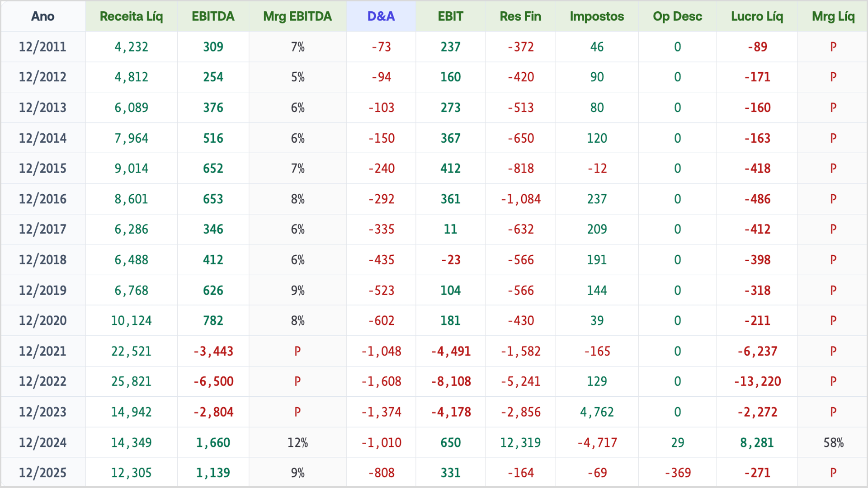Click the Op Desc column header
The height and width of the screenshot is (488, 868).
tap(677, 16)
